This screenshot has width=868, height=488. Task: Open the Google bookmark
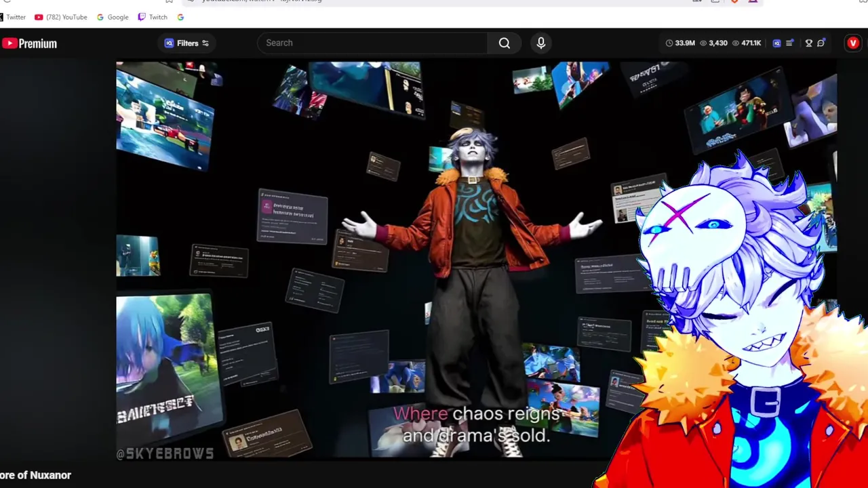point(113,17)
